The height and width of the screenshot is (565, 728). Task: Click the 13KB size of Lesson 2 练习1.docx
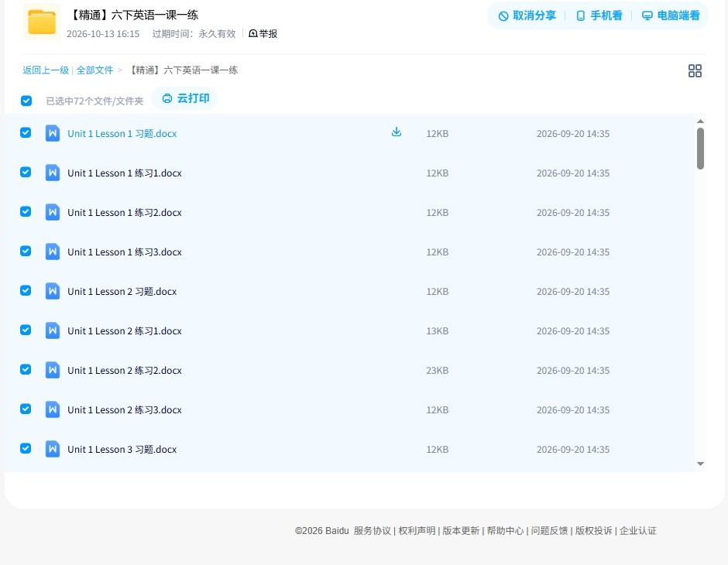click(438, 331)
